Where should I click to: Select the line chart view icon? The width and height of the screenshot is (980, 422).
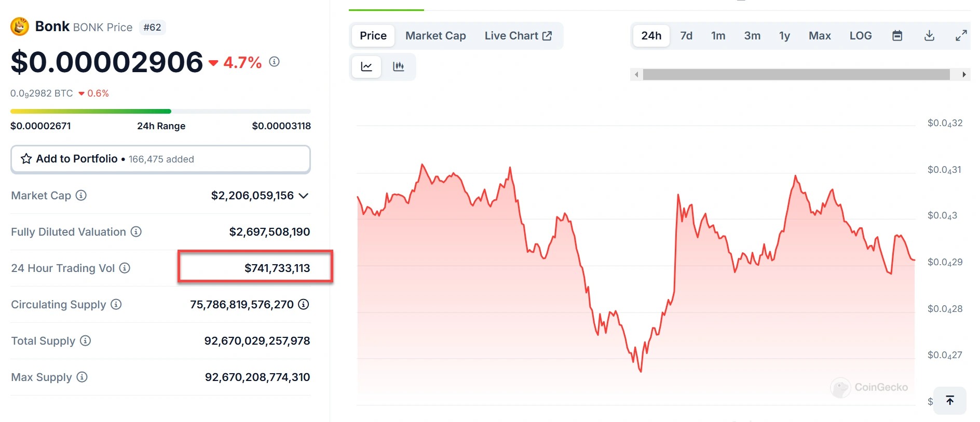coord(366,66)
